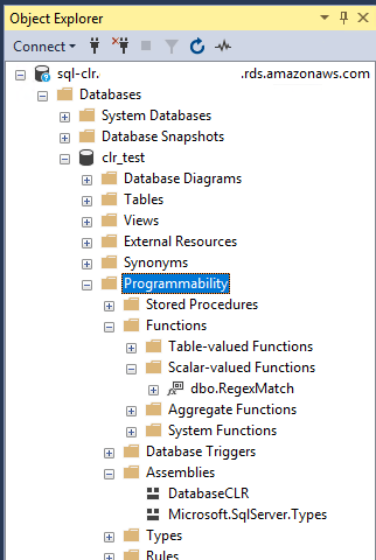The image size is (376, 560).
Task: Select the Database Diagrams label
Action: 183,179
